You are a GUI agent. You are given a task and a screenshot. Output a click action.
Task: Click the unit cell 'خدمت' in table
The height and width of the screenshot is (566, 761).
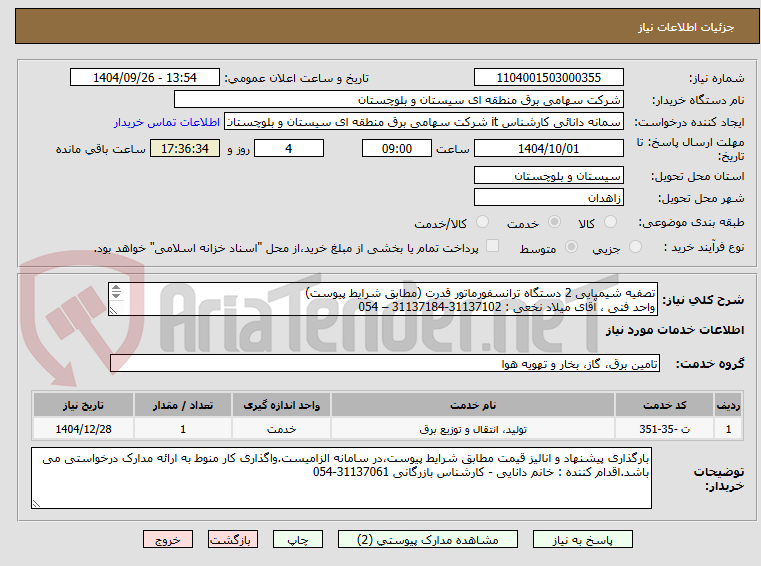281,430
